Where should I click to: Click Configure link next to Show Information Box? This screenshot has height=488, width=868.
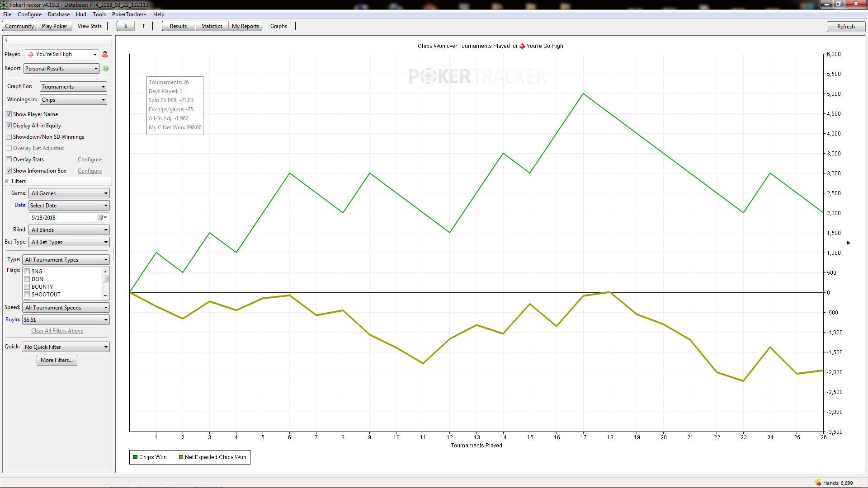coord(90,171)
